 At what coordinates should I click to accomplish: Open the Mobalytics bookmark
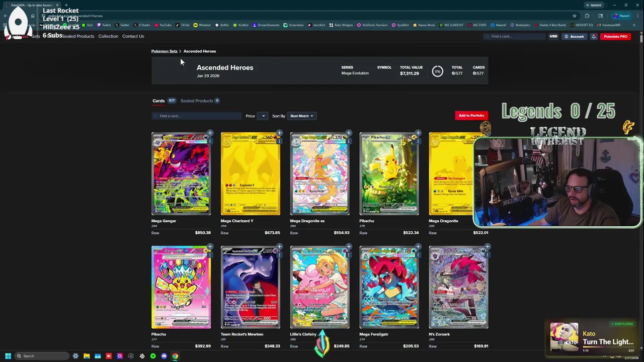520,25
